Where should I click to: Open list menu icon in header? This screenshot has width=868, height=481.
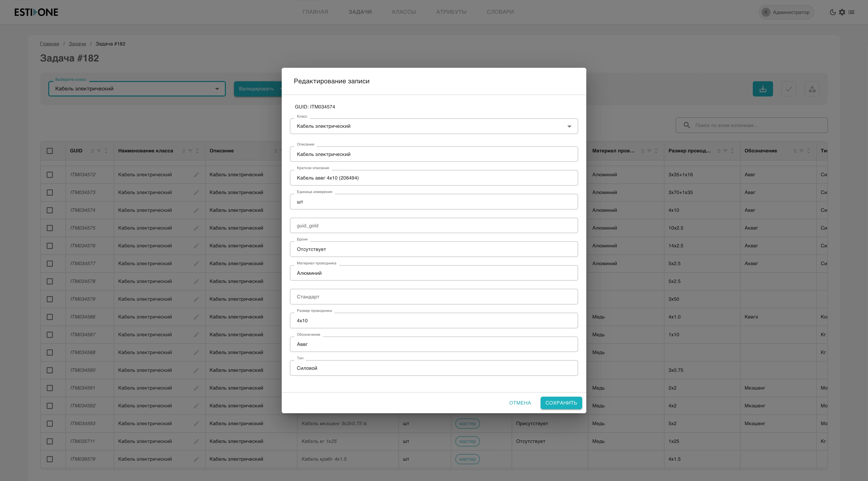click(x=852, y=12)
